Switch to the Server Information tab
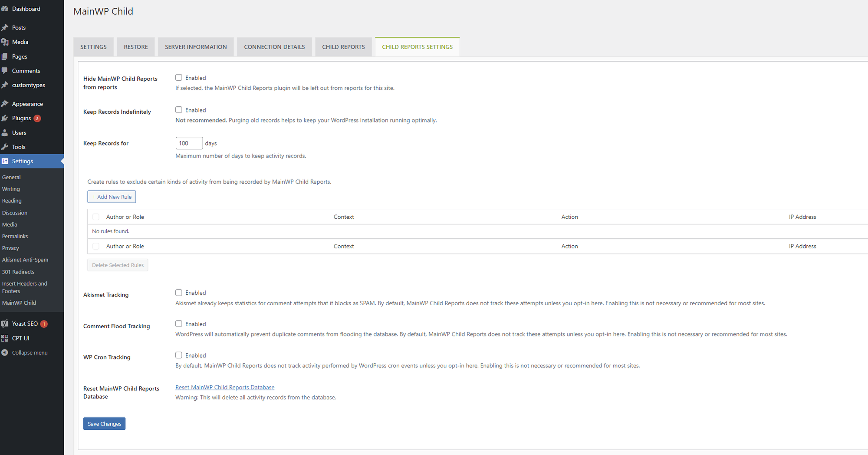The height and width of the screenshot is (455, 868). pos(195,46)
